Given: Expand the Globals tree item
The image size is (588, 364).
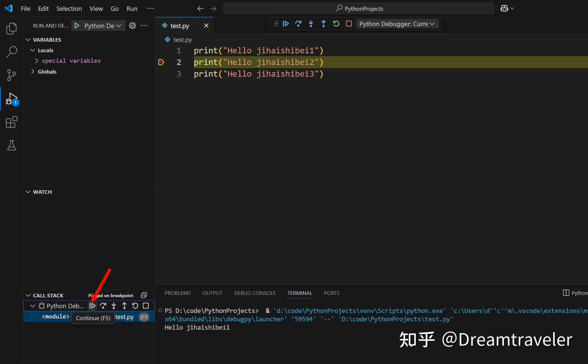Looking at the screenshot, I should pyautogui.click(x=32, y=71).
